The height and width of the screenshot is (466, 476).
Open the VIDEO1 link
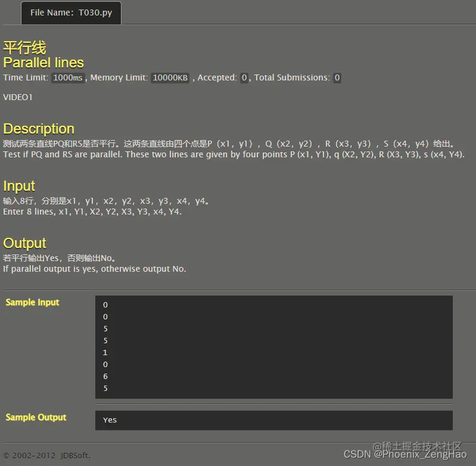(18, 97)
